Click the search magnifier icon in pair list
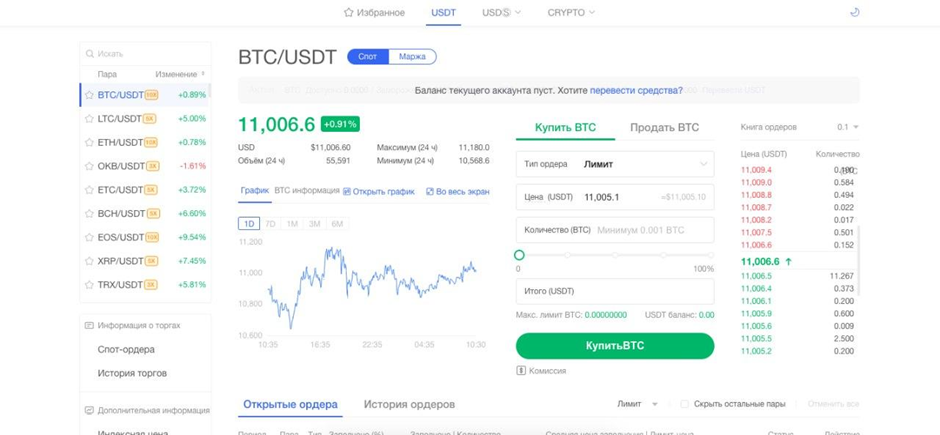This screenshot has height=435, width=940. click(x=91, y=54)
